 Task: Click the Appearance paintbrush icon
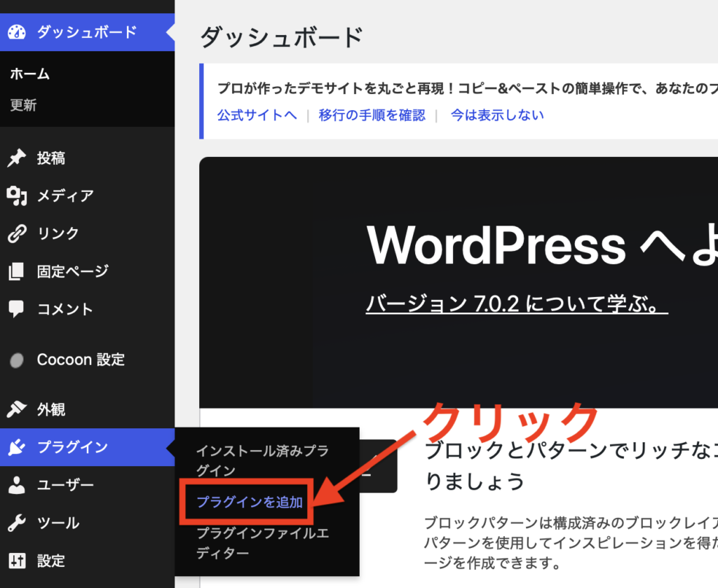17,409
